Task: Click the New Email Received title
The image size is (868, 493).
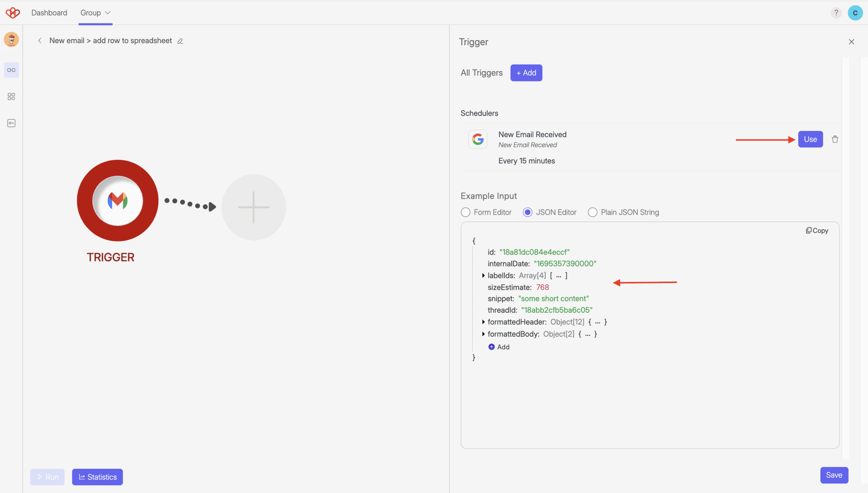Action: tap(532, 134)
